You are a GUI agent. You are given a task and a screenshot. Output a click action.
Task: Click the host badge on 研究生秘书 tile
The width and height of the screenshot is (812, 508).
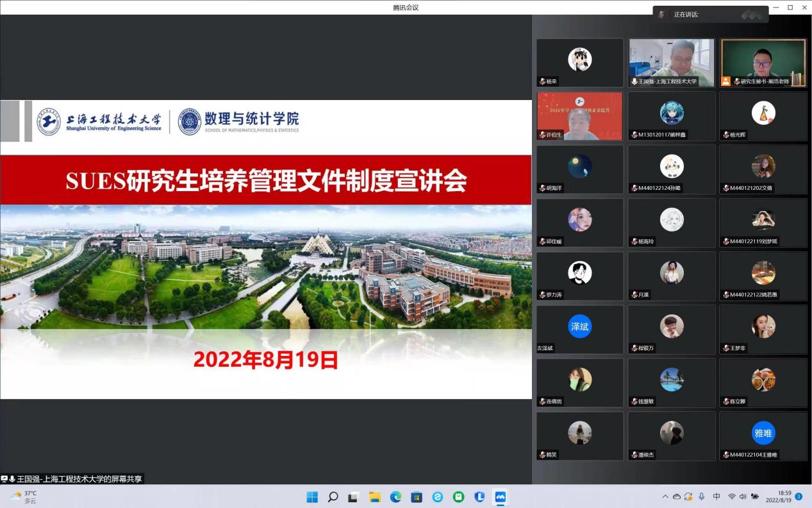tap(725, 81)
